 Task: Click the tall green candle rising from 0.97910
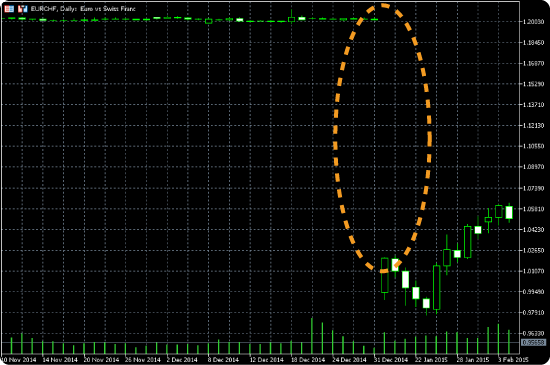(436, 288)
